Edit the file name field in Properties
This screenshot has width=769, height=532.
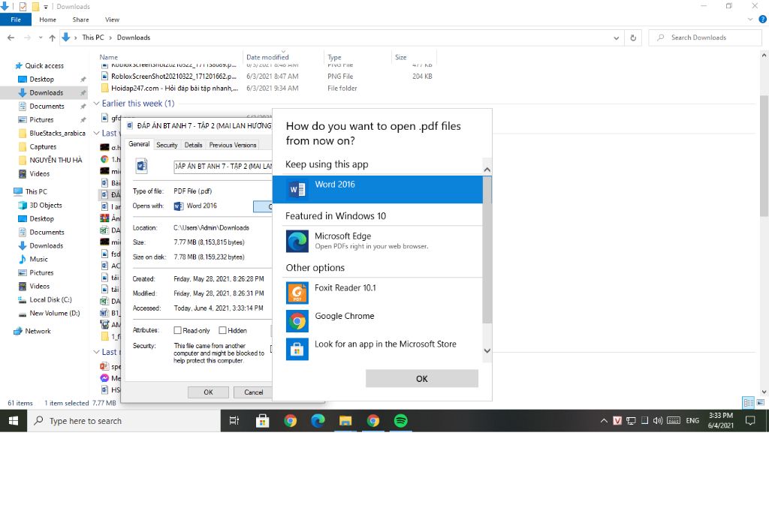(222, 167)
